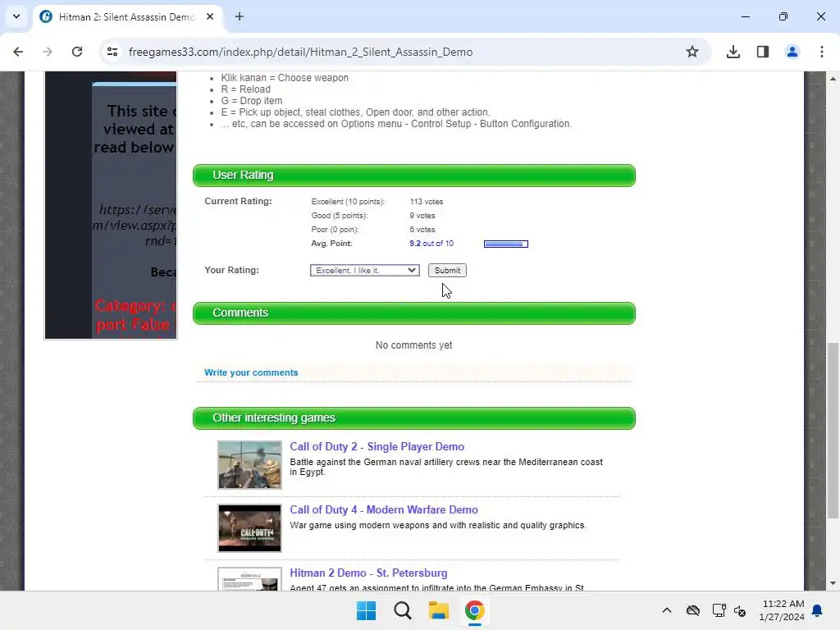The height and width of the screenshot is (630, 840).
Task: Click the muted volume tray icon
Action: click(740, 610)
